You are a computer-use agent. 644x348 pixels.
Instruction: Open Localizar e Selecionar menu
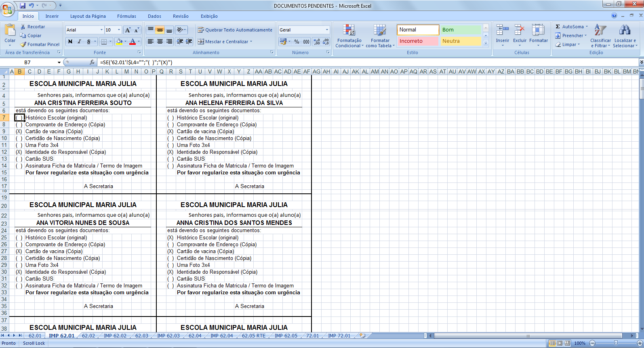[625, 36]
